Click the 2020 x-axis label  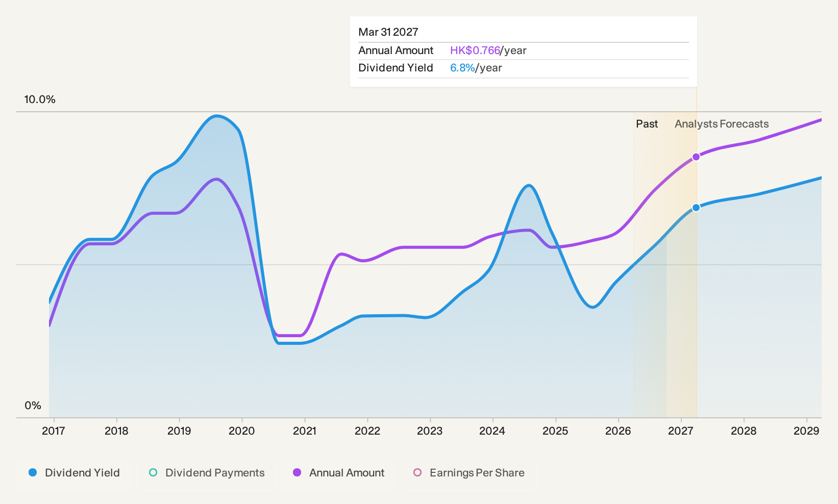point(242,431)
